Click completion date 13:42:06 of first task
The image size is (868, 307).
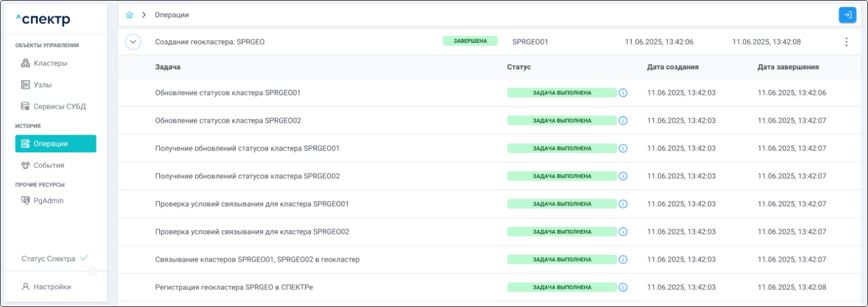(x=792, y=93)
